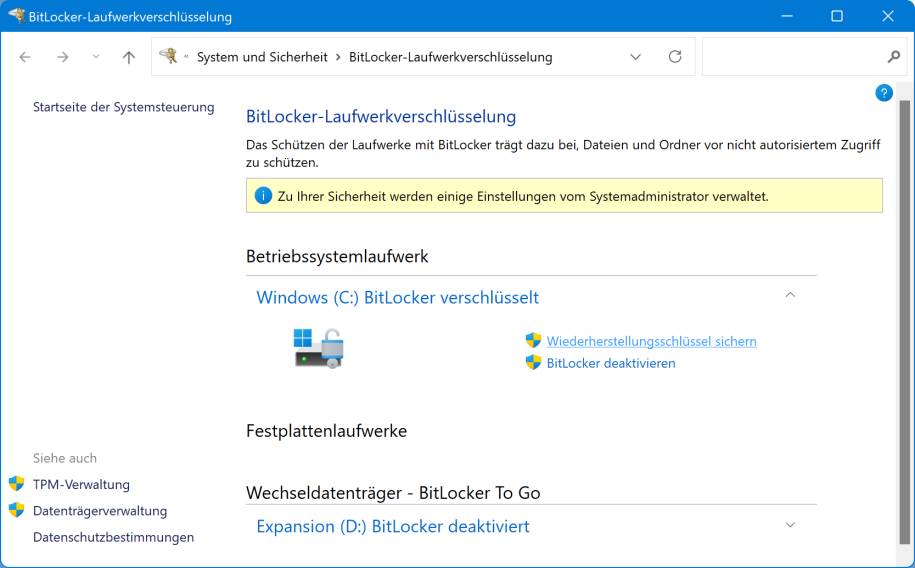Screen dimensions: 915x568
Task: Click shield icon next to Datenträgerverwaltung
Action: pyautogui.click(x=16, y=510)
